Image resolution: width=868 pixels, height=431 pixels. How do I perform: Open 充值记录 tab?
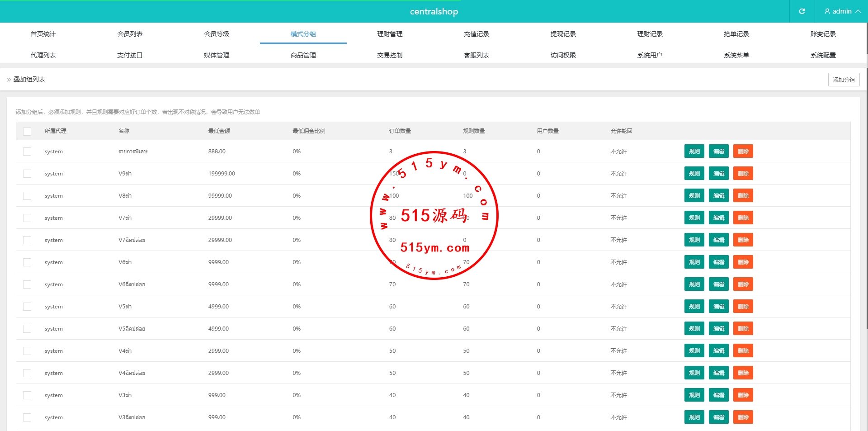point(476,34)
